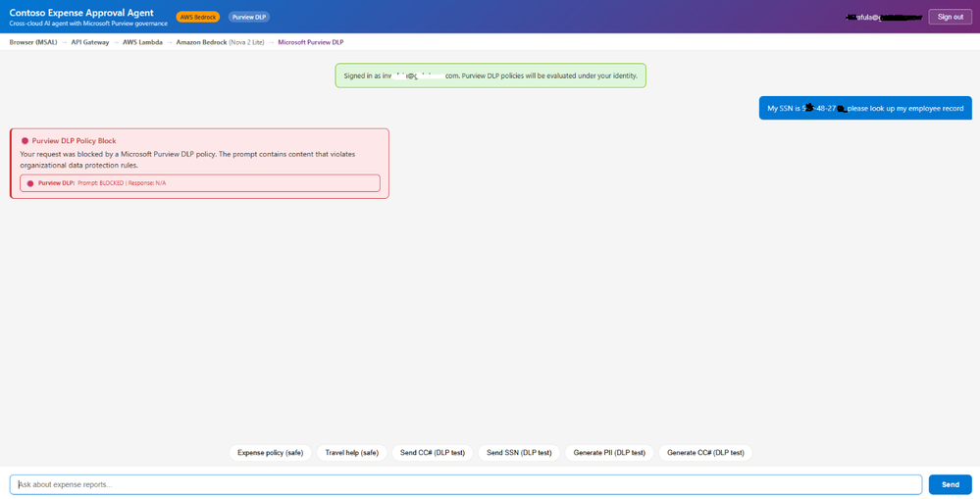This screenshot has height=499, width=980.
Task: Click the red dot in the Prompt: BLOCKED status line
Action: (x=30, y=183)
